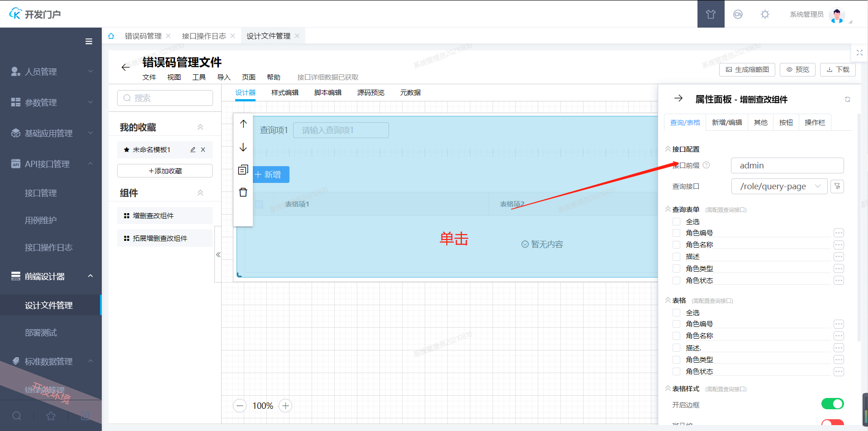Check 角色名称 under 查询表单
This screenshot has height=431, width=868.
coord(676,244)
